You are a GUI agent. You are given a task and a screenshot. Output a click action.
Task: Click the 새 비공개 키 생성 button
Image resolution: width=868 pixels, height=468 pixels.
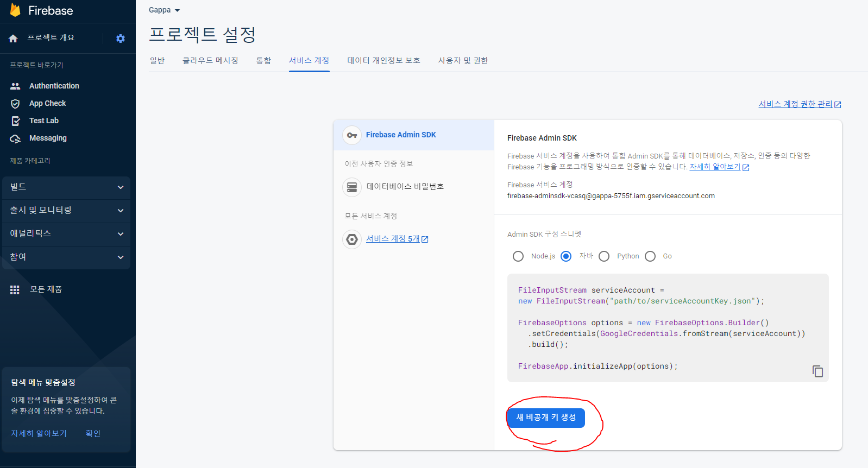point(546,418)
